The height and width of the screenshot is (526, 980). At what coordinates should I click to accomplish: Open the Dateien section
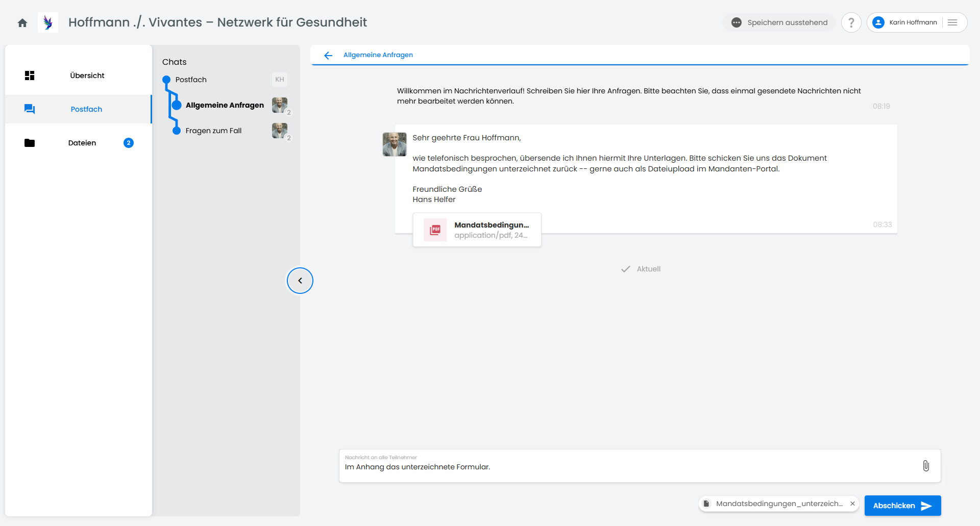79,143
